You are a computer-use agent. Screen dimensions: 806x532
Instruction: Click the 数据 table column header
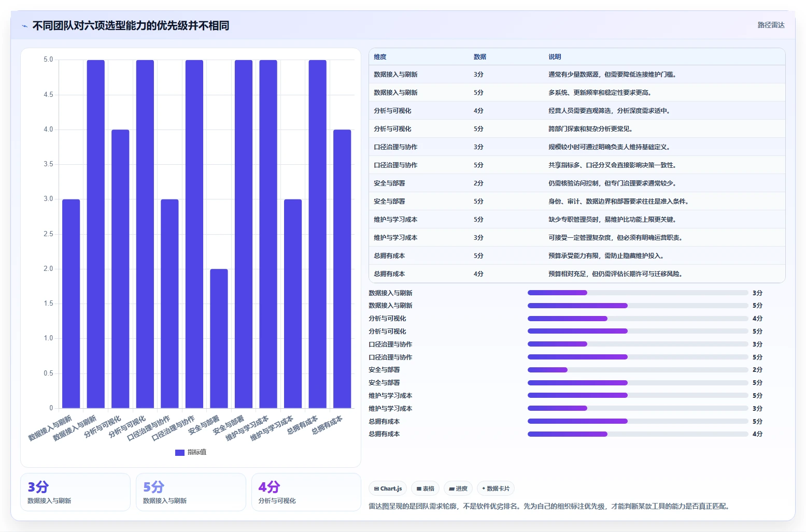pyautogui.click(x=480, y=57)
